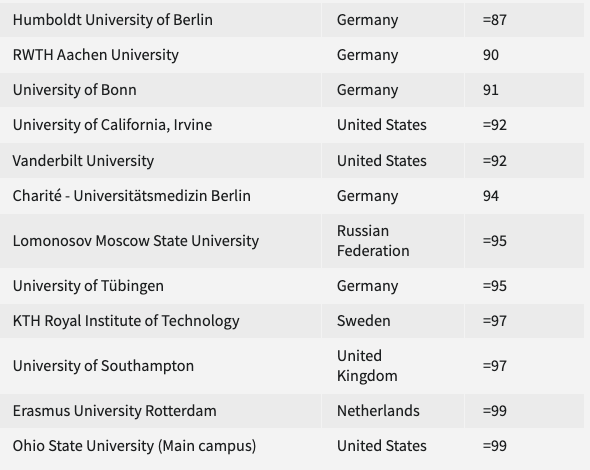Click Russian Federation country cell

[393, 241]
